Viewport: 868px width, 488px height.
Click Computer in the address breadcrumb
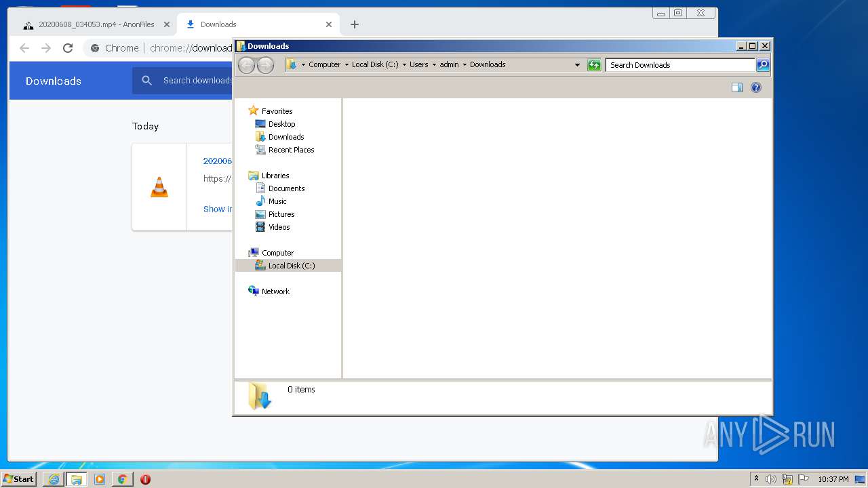point(325,65)
